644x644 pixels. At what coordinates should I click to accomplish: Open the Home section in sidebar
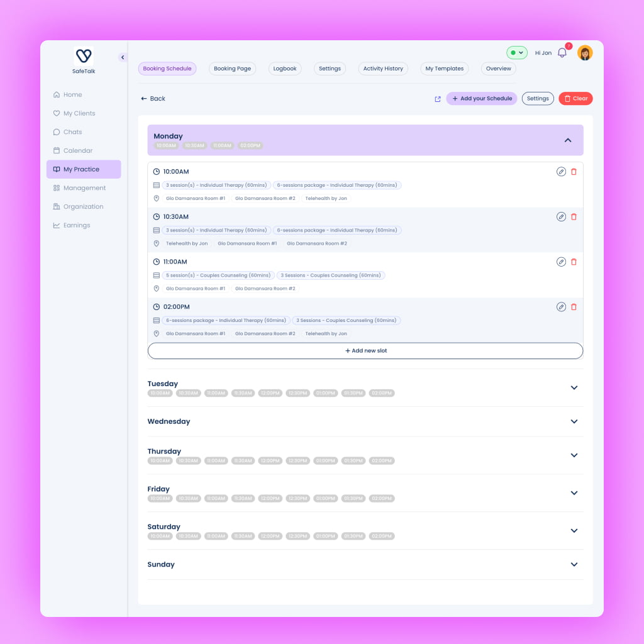(x=72, y=94)
